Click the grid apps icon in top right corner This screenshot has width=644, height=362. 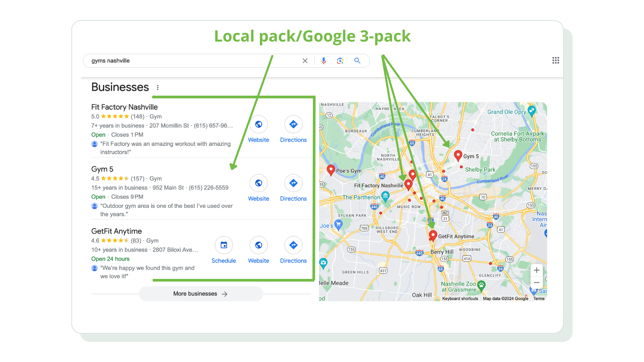tap(556, 60)
